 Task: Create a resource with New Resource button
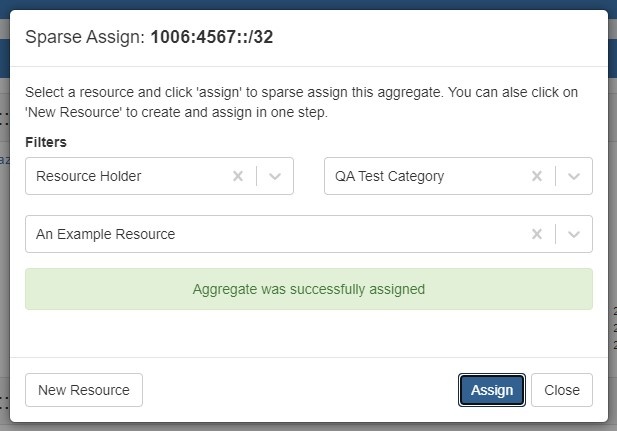click(84, 390)
